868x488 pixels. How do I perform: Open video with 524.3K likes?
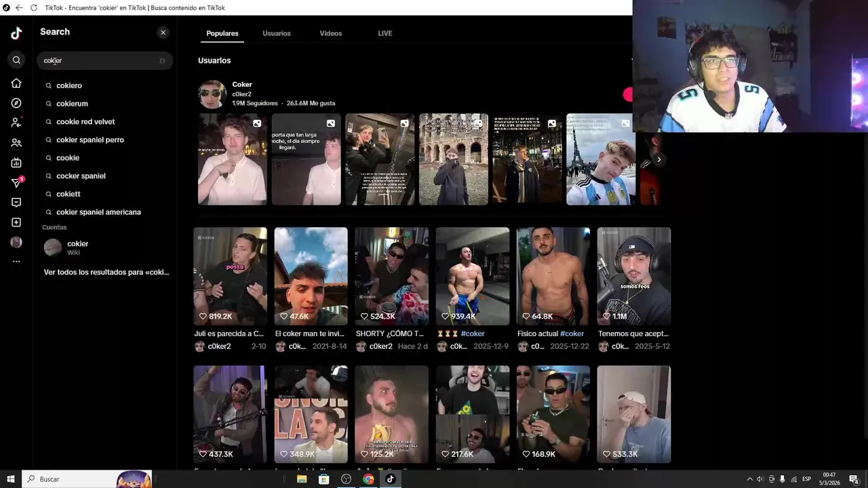pos(391,276)
